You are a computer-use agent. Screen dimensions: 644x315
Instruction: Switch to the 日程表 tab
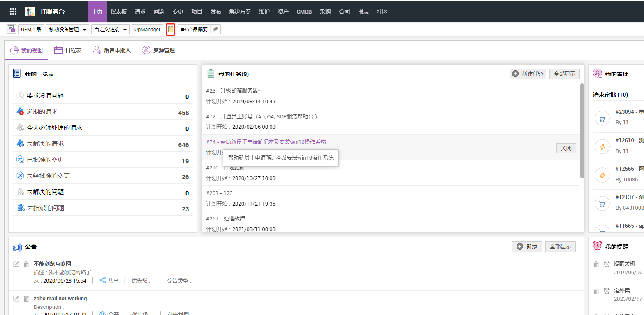coord(68,50)
